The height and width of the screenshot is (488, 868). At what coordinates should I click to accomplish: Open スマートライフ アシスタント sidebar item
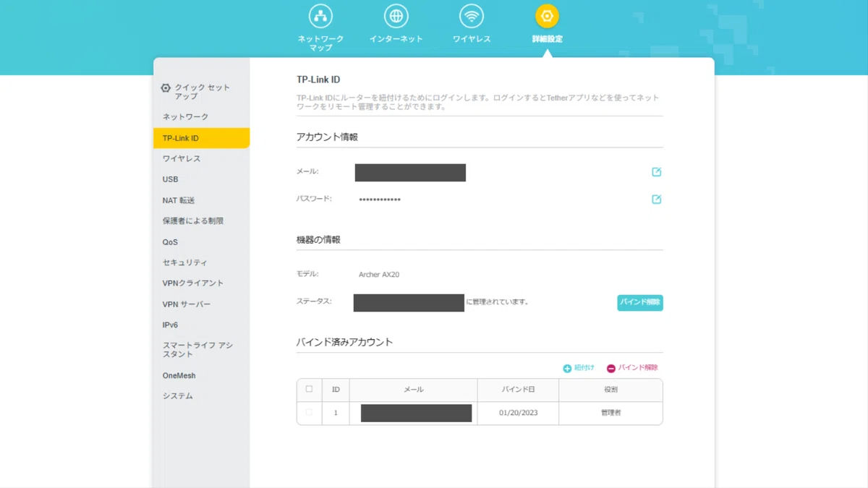pyautogui.click(x=202, y=350)
